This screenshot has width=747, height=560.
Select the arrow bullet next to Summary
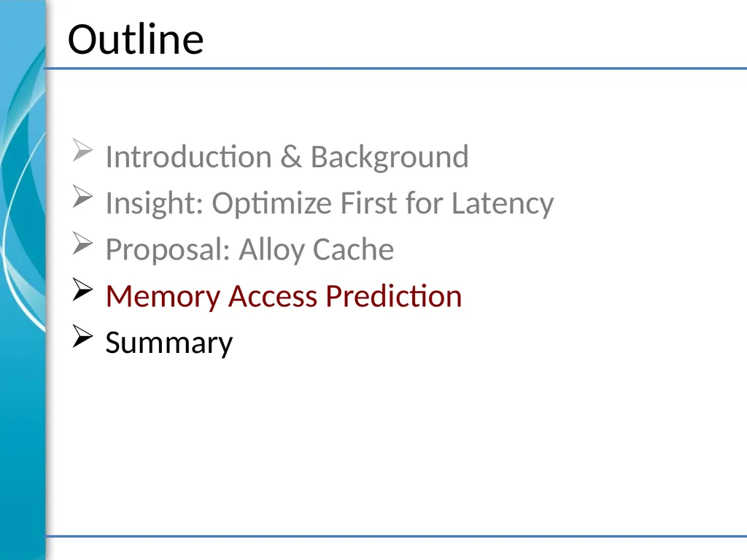[x=82, y=335]
